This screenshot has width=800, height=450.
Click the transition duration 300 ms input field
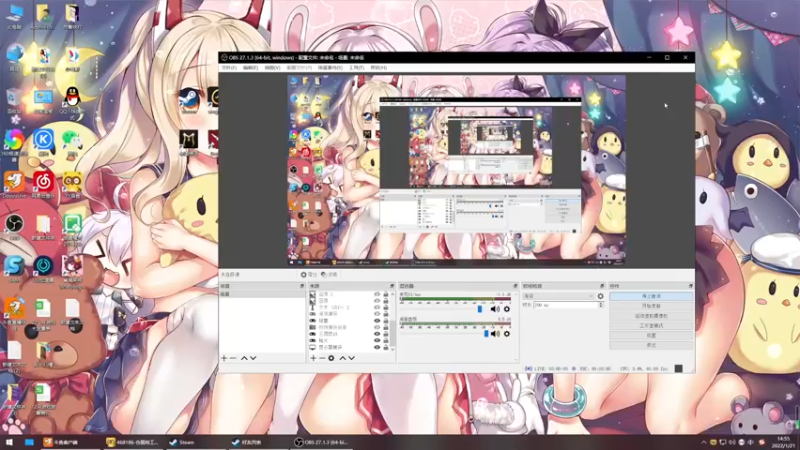click(565, 305)
